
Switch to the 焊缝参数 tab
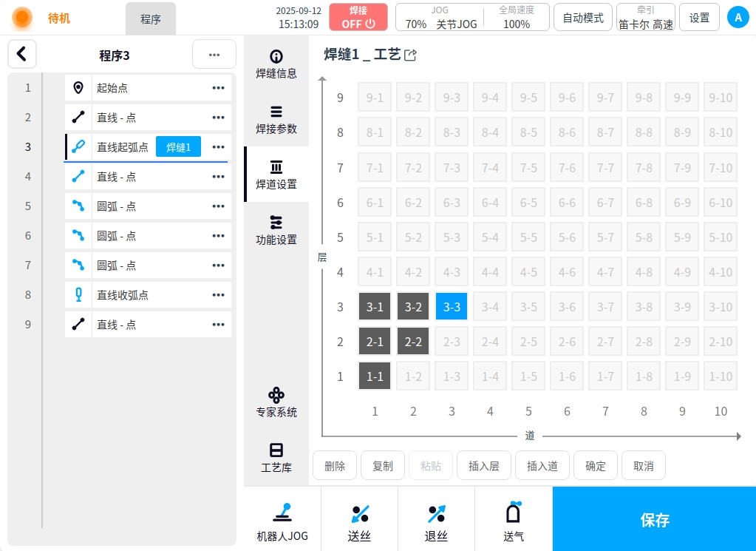pyautogui.click(x=276, y=120)
